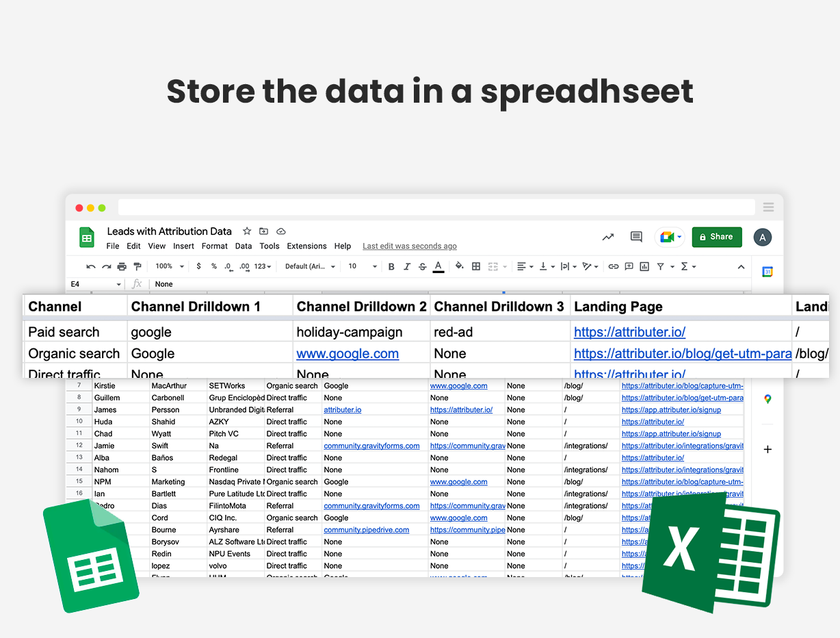
Task: Click the move to folder icon
Action: pyautogui.click(x=264, y=231)
